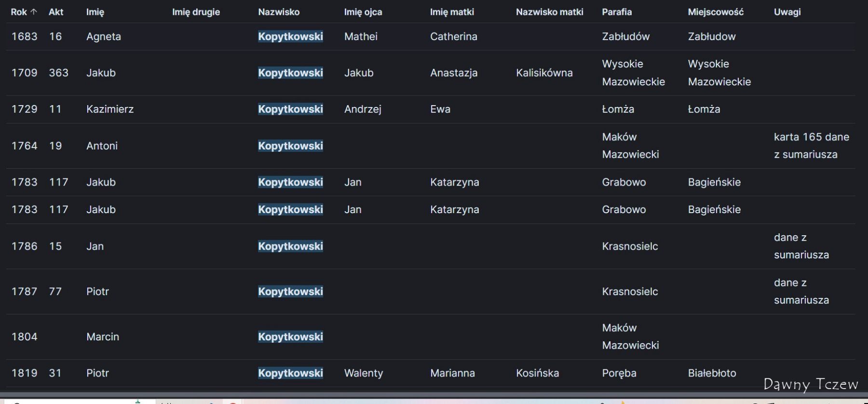Click the Imię drugie column header
This screenshot has width=868, height=404.
point(196,12)
